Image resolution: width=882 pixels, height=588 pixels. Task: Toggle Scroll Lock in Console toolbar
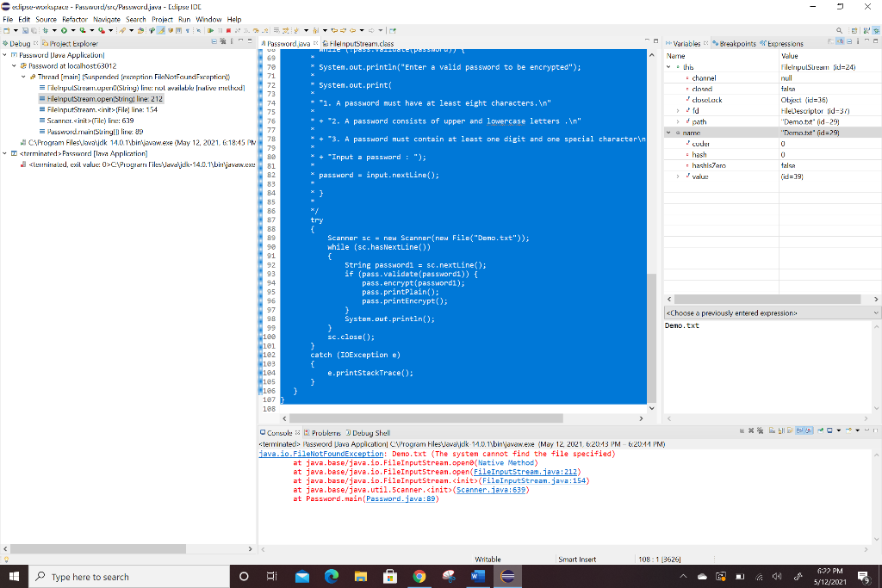(x=781, y=430)
